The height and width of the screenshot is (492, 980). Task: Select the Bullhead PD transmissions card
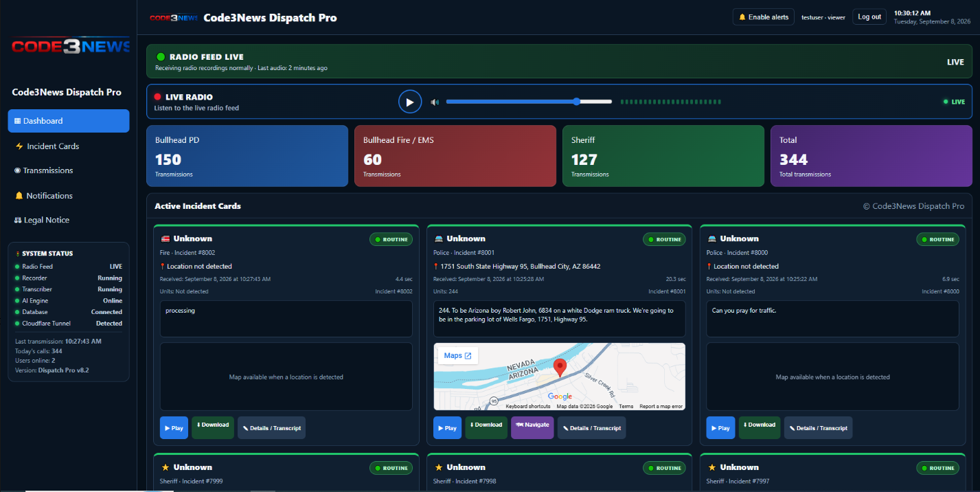tap(247, 156)
